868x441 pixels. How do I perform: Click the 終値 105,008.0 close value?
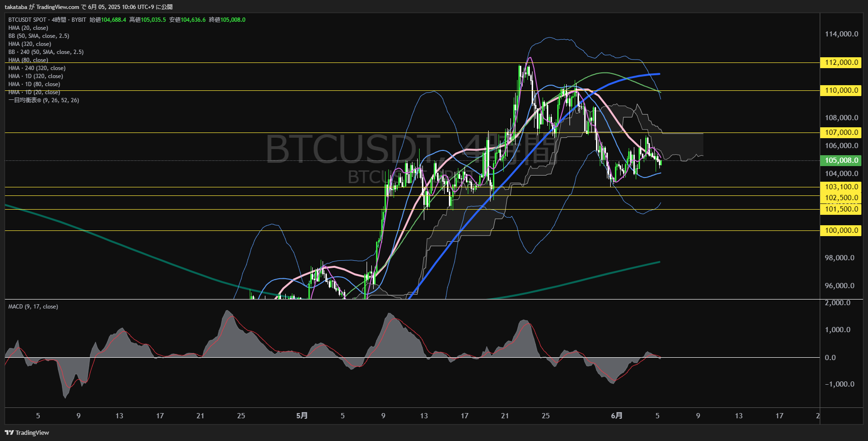click(227, 20)
